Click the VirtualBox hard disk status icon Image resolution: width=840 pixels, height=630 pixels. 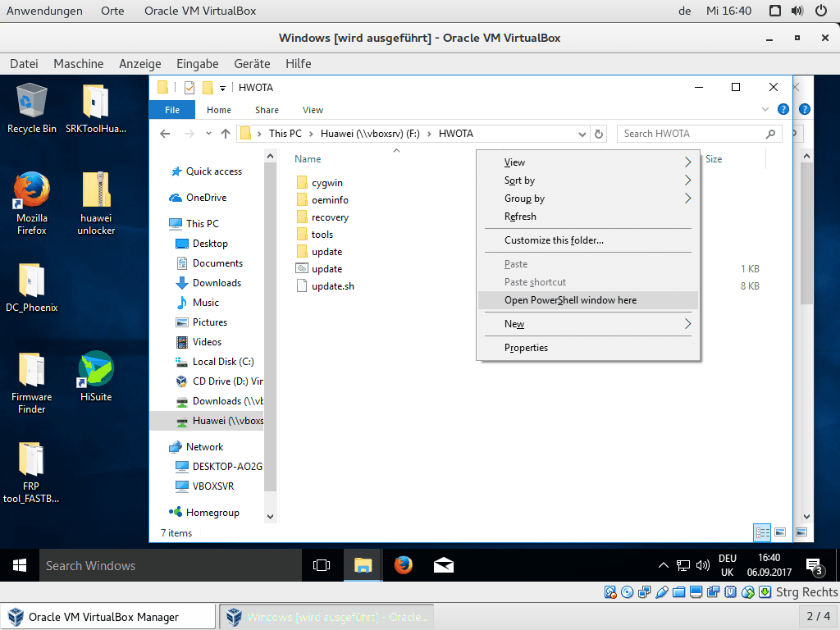(x=610, y=592)
